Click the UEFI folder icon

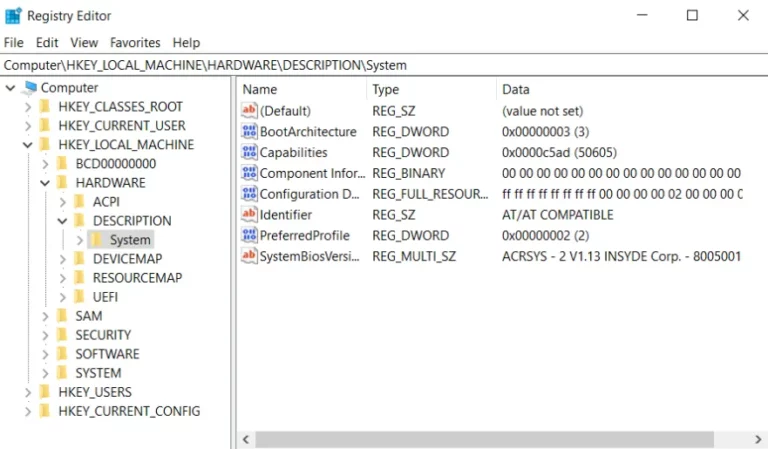coord(79,297)
